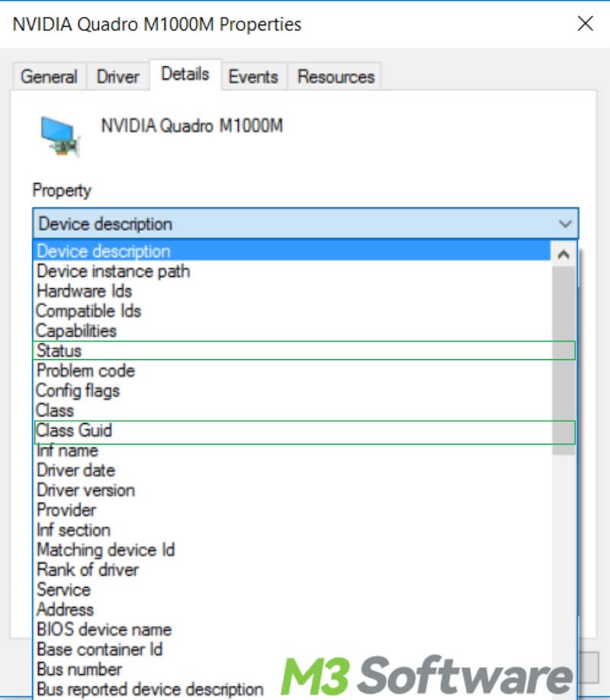Viewport: 610px width, 700px height.
Task: Choose 'Capabilities' in the property list
Action: (292, 331)
